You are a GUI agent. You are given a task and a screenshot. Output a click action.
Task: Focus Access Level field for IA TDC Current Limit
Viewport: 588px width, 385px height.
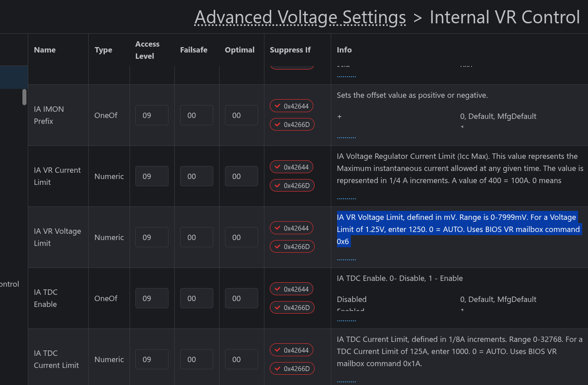[152, 359]
